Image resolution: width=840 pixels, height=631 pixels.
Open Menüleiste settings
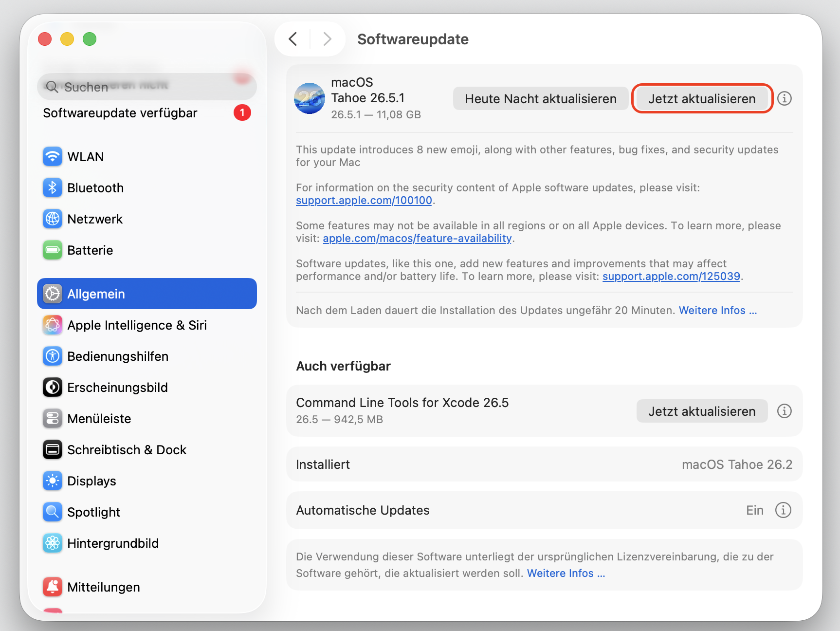click(x=147, y=419)
